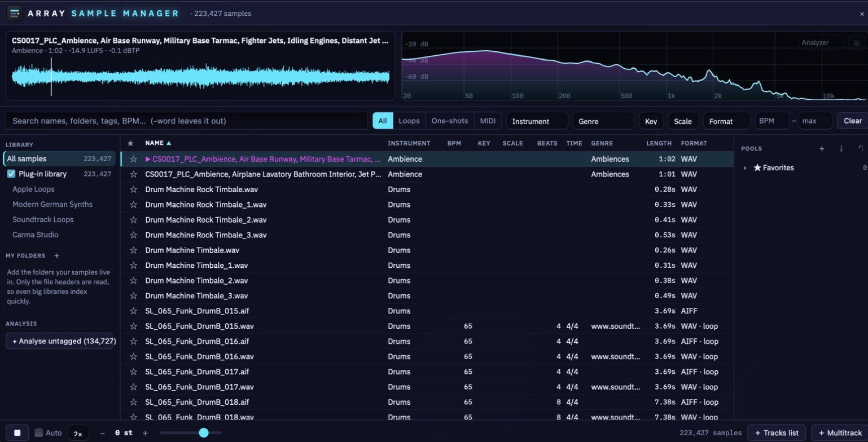Star Drum Machine Rock Timbale.wav
This screenshot has height=442, width=868.
point(133,189)
